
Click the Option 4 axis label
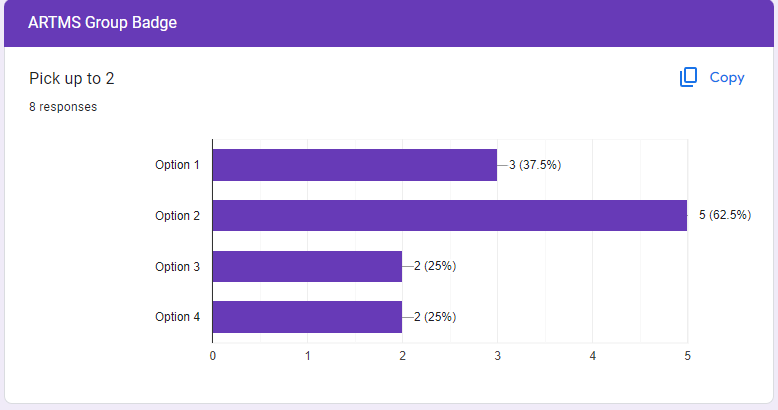tap(177, 317)
